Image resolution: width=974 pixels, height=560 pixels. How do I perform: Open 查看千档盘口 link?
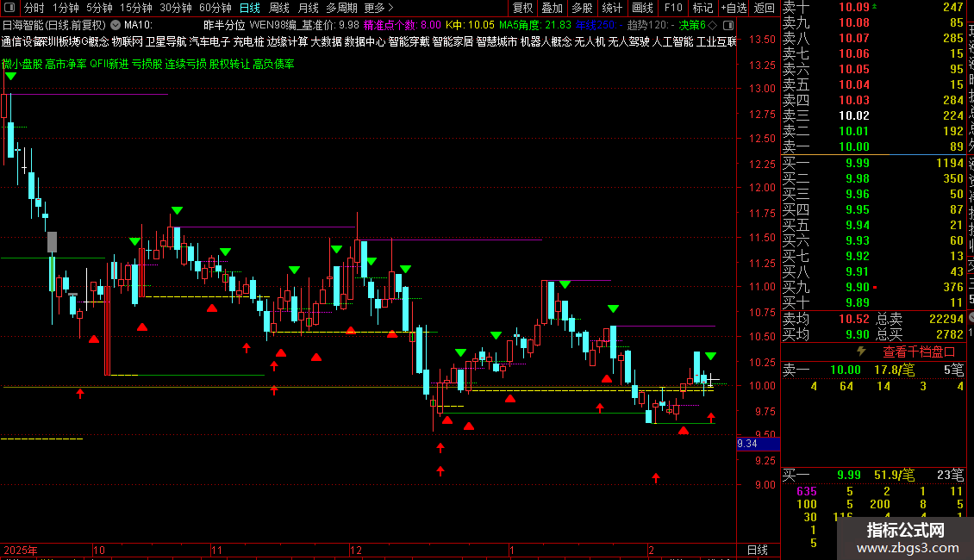coord(919,352)
